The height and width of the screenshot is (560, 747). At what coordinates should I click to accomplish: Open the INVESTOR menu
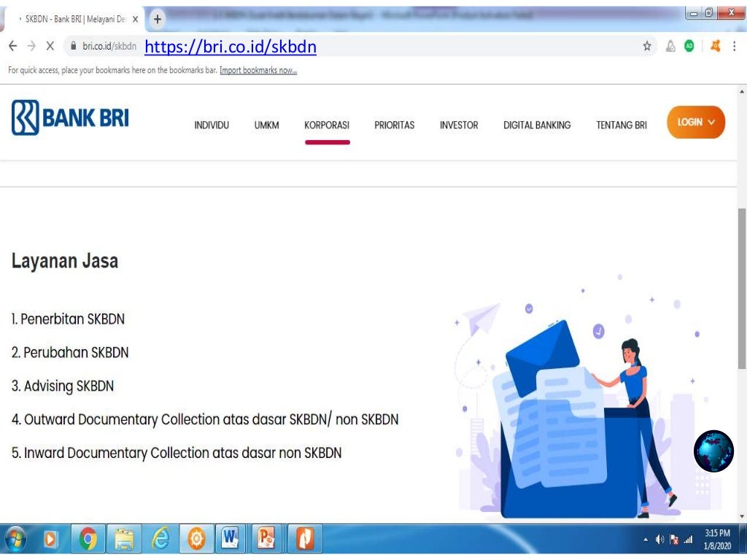(x=459, y=125)
